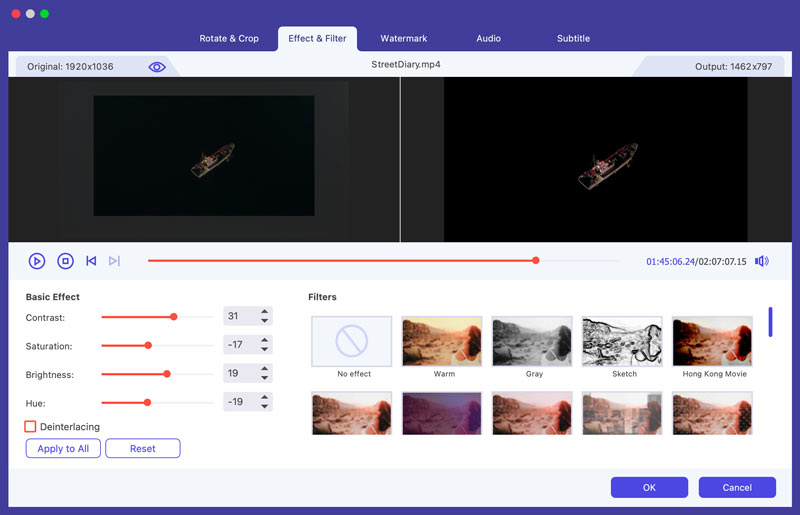Decrease Brightness with down arrow
Viewport: 800px width, 515px height.
(x=264, y=378)
